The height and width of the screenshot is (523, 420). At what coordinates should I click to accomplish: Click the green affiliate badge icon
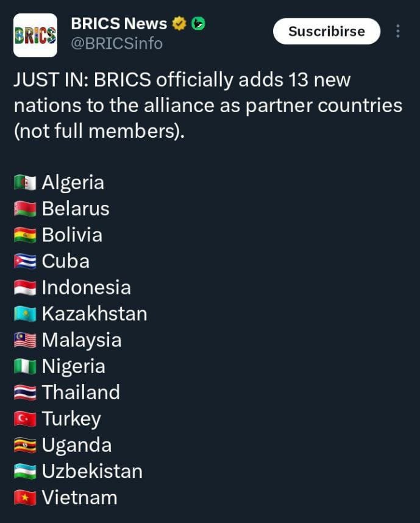coord(198,24)
